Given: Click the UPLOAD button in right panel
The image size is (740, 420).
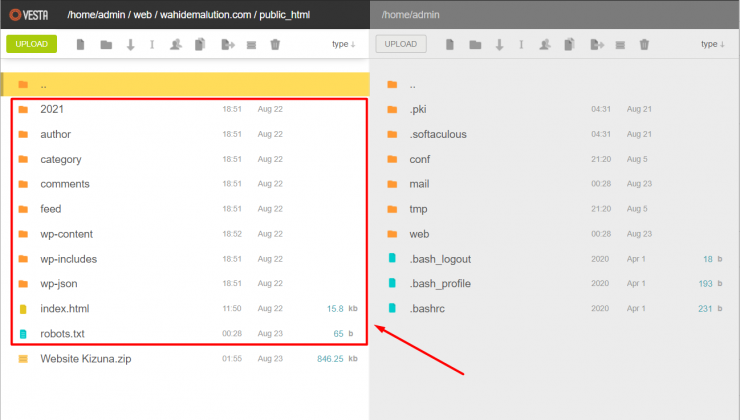Looking at the screenshot, I should 401,44.
